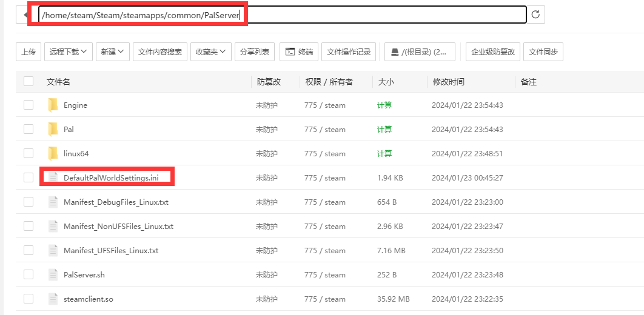Check the box for linux64 folder
This screenshot has height=315, width=644.
[x=29, y=153]
